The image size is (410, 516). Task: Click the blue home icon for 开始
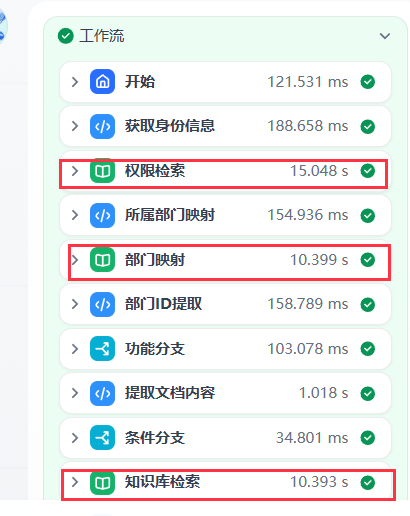pyautogui.click(x=102, y=82)
